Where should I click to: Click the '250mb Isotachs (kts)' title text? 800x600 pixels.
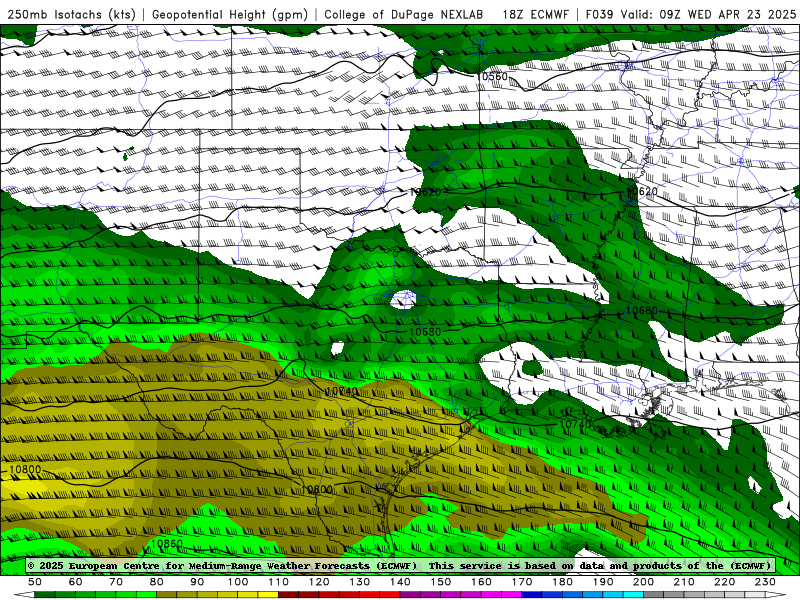tap(71, 15)
